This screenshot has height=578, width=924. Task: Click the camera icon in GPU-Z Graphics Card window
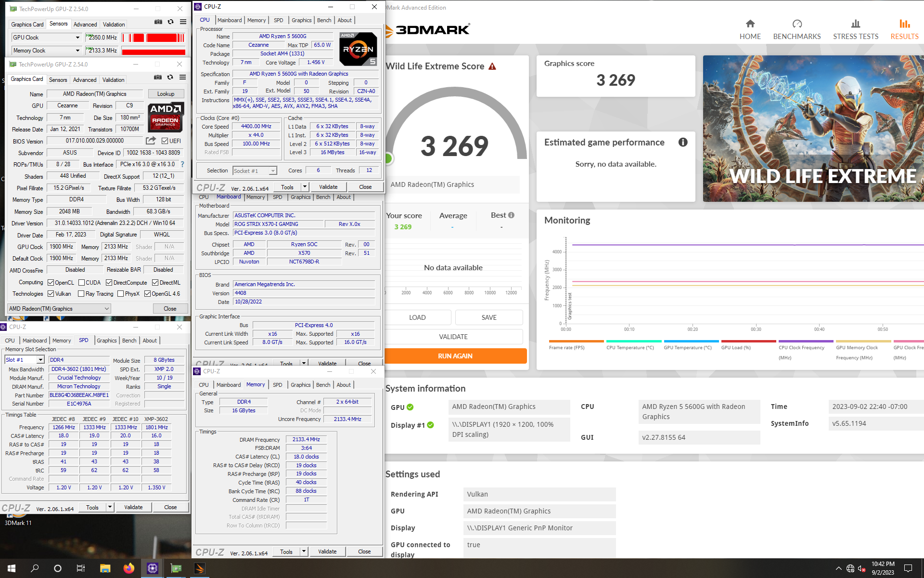pos(157,77)
